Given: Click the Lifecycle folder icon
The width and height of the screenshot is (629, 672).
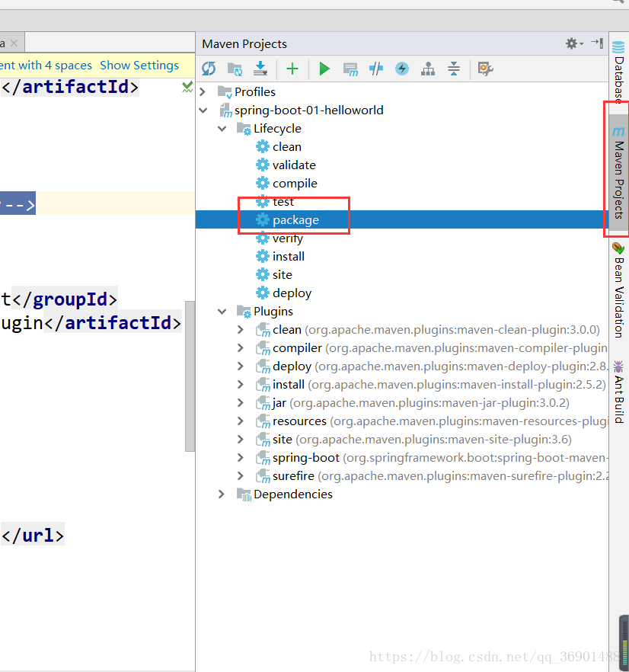Looking at the screenshot, I should (244, 129).
